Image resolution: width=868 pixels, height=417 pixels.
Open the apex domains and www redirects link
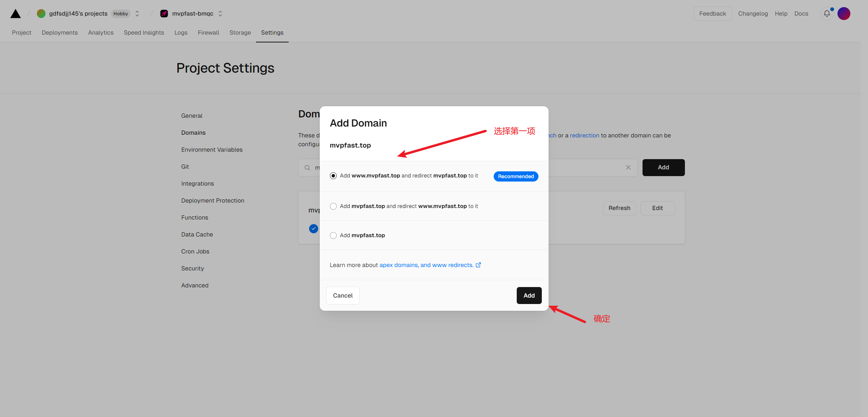[x=426, y=265]
